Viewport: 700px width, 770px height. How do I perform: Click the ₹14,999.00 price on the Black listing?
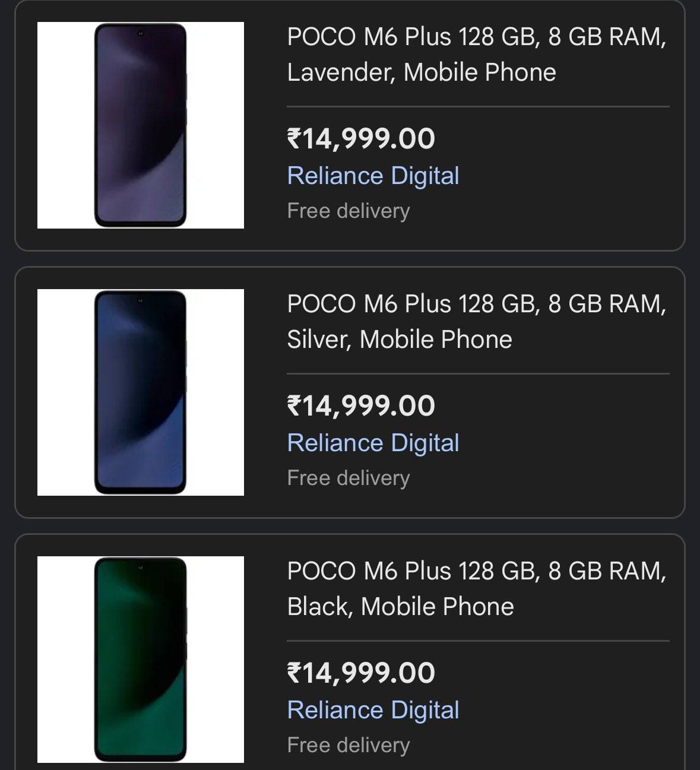point(361,673)
